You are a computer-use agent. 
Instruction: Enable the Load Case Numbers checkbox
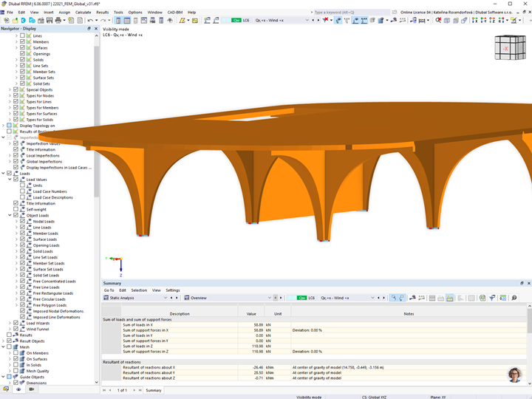click(22, 191)
